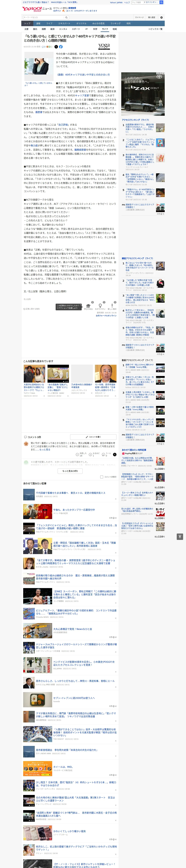The width and height of the screenshot is (186, 868).
Task: Open the マイページ link
Action: click(x=139, y=17)
